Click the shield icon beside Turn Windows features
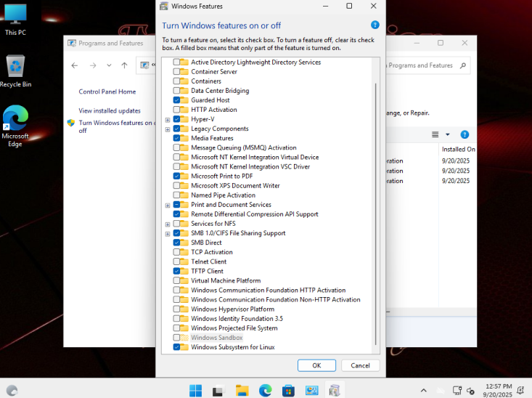Image resolution: width=532 pixels, height=398 pixels. (x=71, y=123)
